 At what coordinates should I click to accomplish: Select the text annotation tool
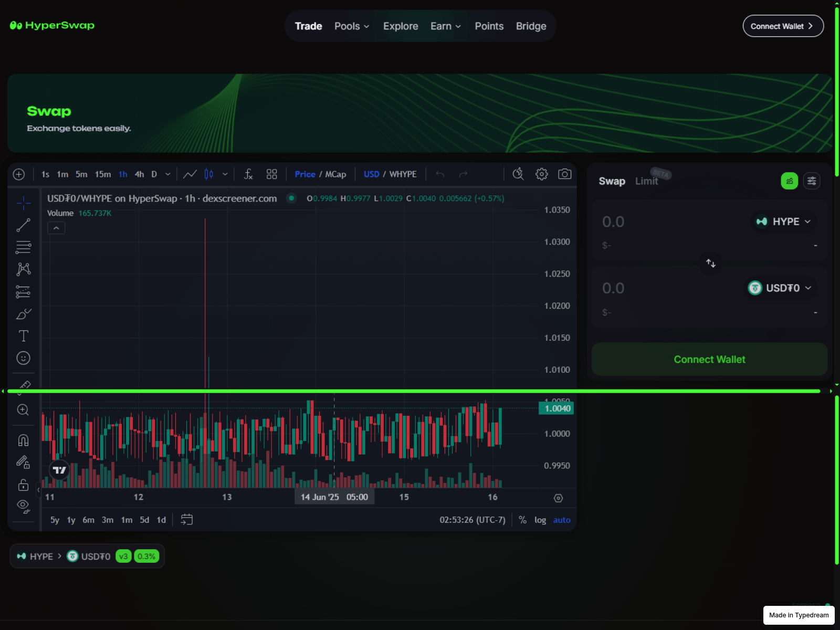[x=23, y=336]
